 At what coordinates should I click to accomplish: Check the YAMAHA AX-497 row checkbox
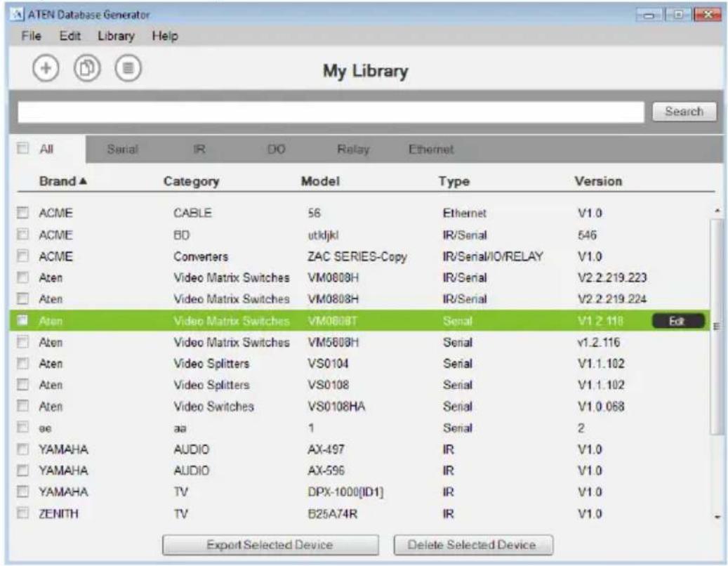point(22,449)
